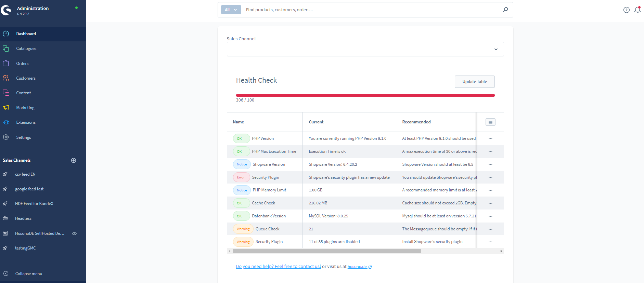
Task: Toggle storefront visibility eye for HosonoDE
Action: [x=74, y=233]
